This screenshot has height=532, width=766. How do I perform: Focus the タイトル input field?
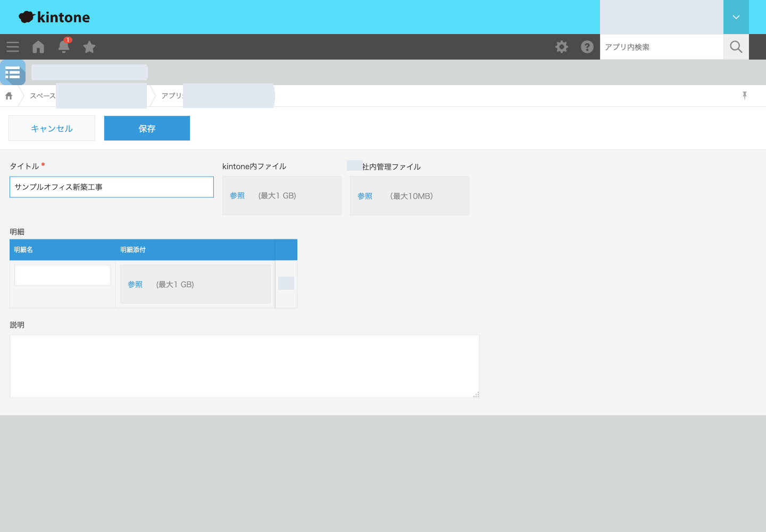pyautogui.click(x=112, y=187)
